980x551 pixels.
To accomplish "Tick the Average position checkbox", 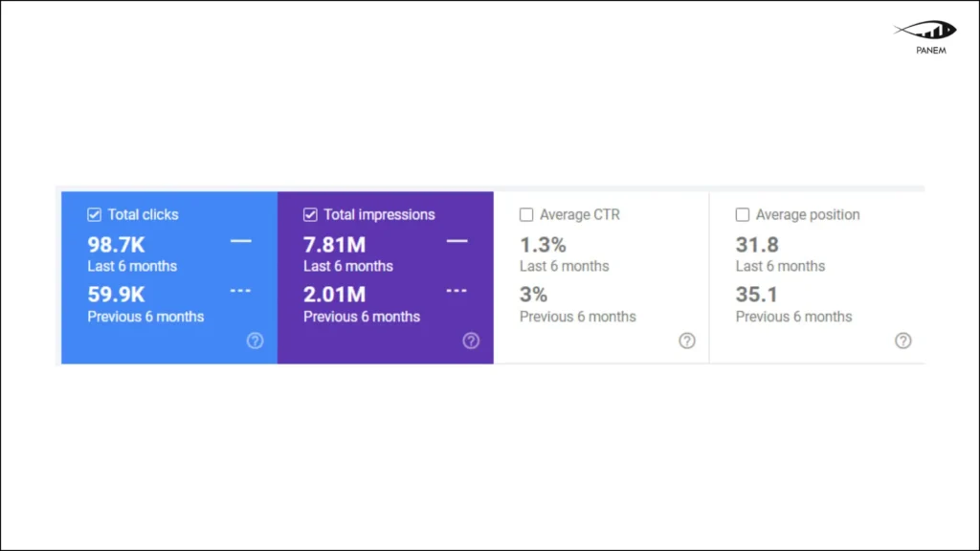I will pos(743,214).
